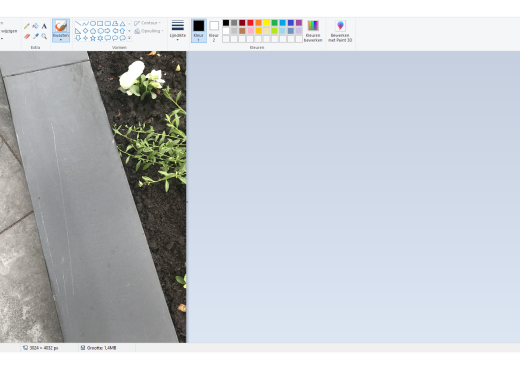Activate the Kleur 2 color slot

(x=214, y=31)
